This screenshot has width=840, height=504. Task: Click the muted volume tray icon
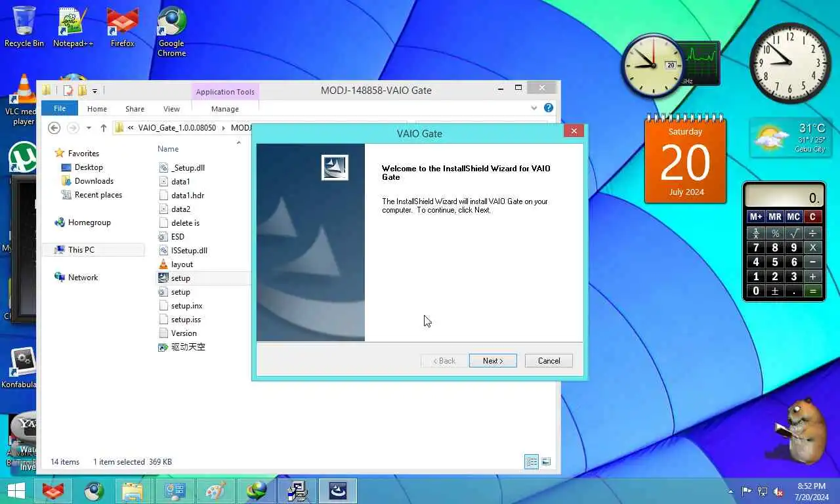[x=779, y=492]
